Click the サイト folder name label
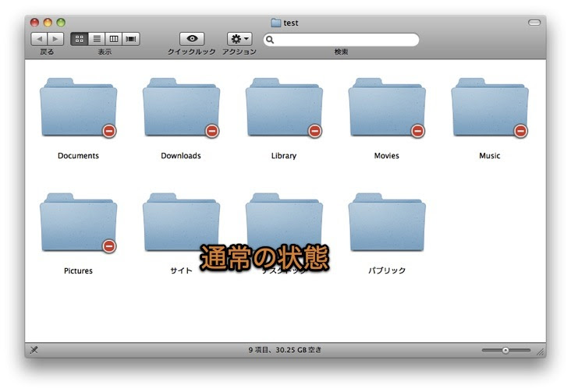The width and height of the screenshot is (571, 392). (x=181, y=270)
